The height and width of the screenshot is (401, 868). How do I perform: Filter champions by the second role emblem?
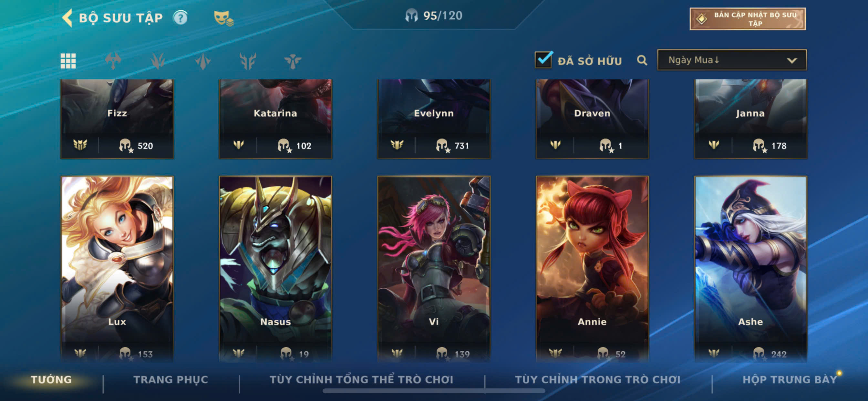pyautogui.click(x=158, y=61)
